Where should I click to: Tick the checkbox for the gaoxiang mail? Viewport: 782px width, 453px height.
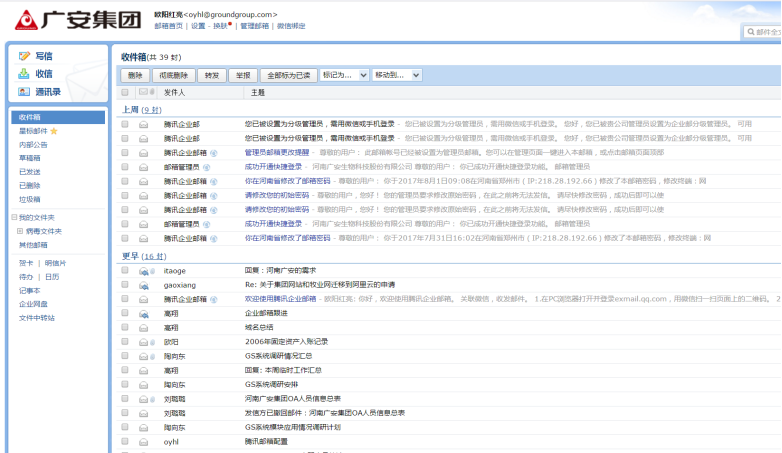click(x=125, y=285)
